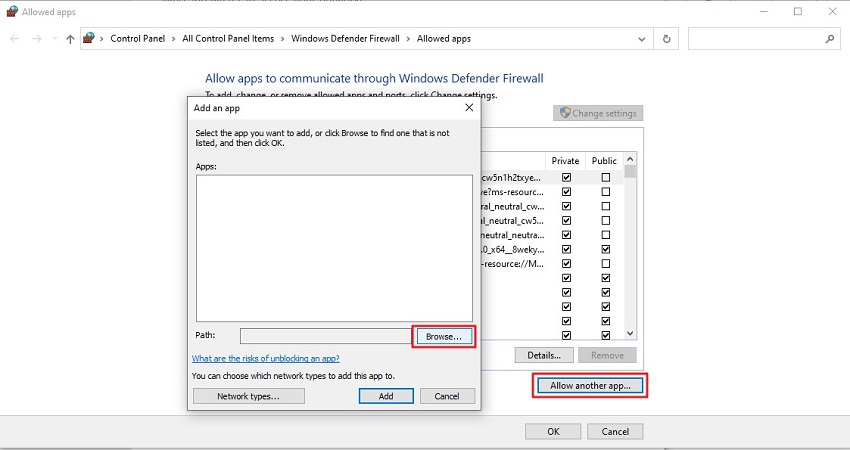Toggle the Public checkbox in the second row
The height and width of the screenshot is (450, 850).
click(605, 191)
